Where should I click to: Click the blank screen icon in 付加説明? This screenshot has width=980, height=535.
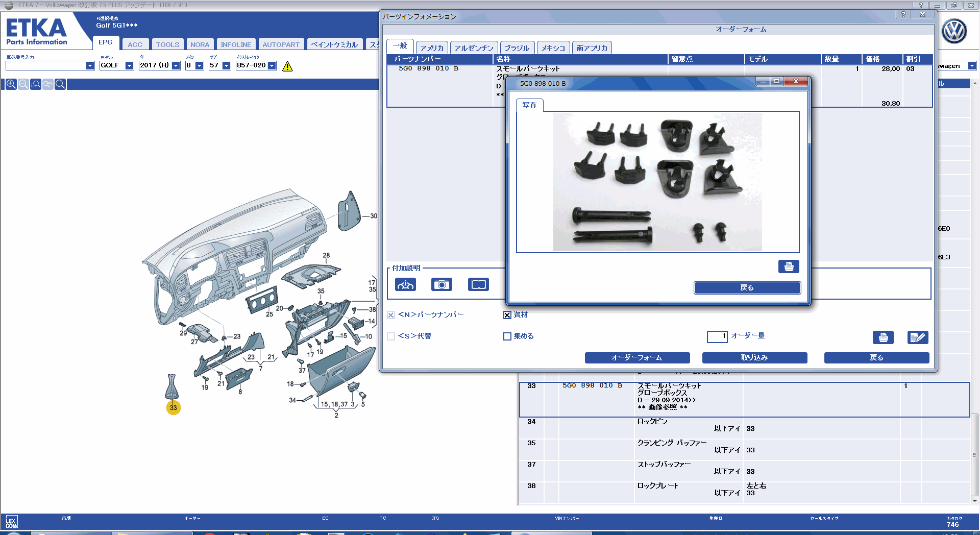tap(478, 284)
